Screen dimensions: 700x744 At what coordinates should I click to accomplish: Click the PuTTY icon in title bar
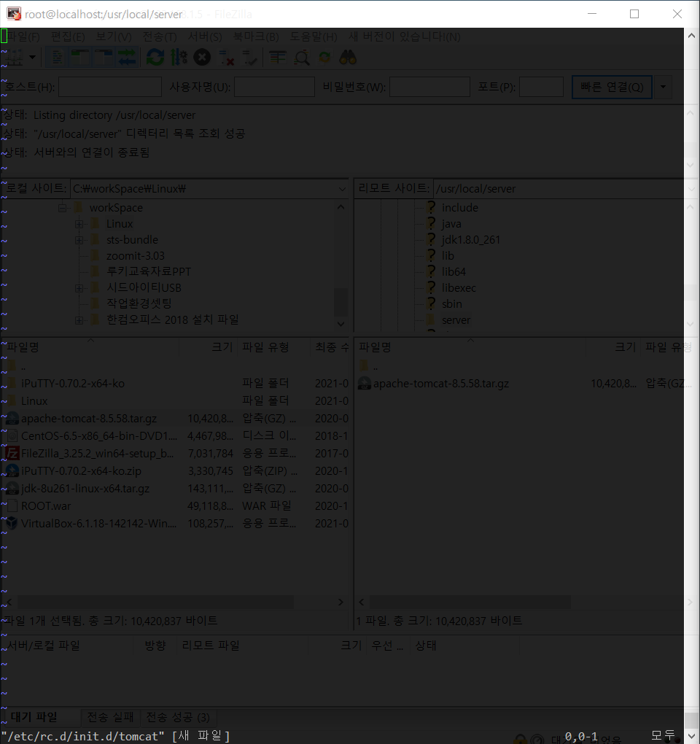coord(14,14)
